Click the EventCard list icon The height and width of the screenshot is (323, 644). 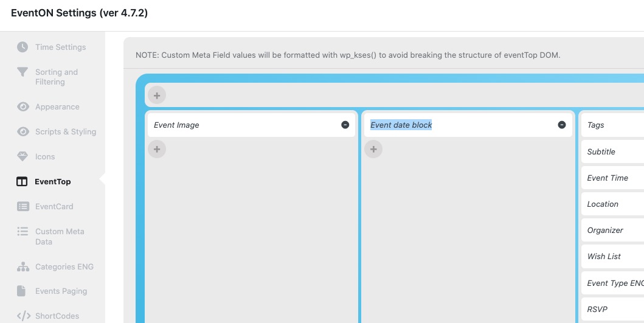(x=23, y=206)
